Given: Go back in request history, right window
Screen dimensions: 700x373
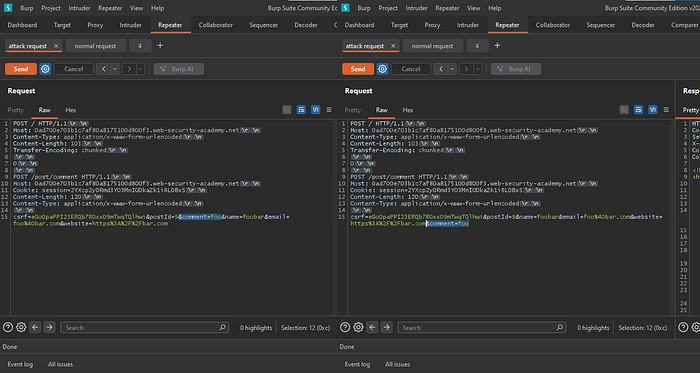Looking at the screenshot, I should click(441, 69).
